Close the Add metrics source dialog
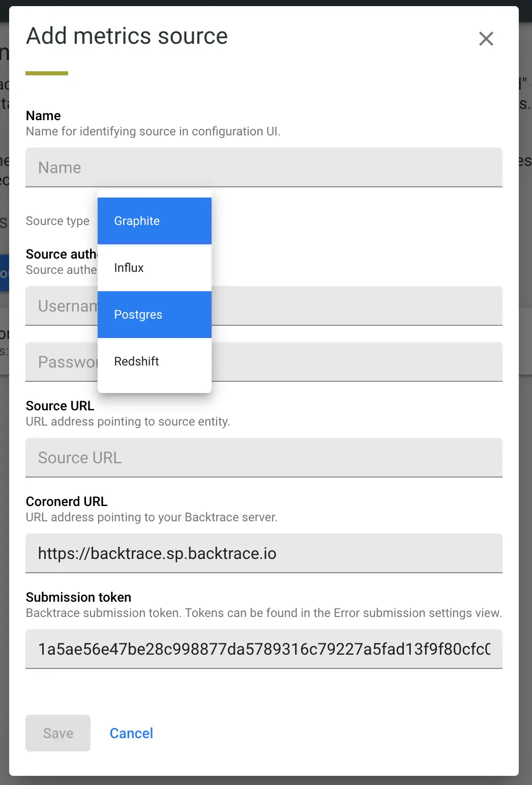This screenshot has width=532, height=785. pyautogui.click(x=486, y=39)
